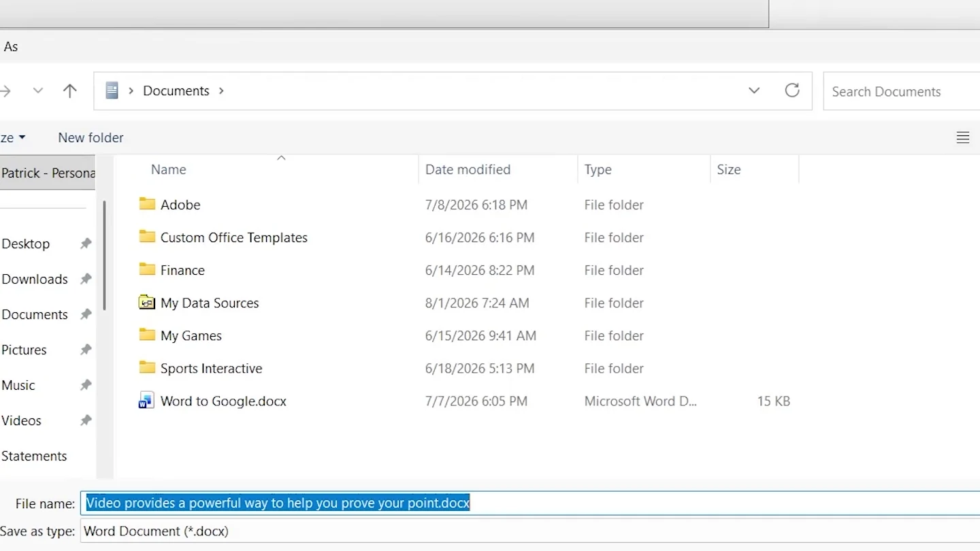
Task: Open Pictures in the navigation pane
Action: (x=24, y=350)
